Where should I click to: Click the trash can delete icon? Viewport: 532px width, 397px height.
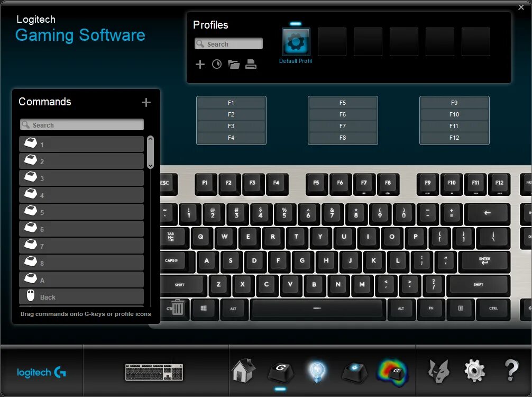178,308
